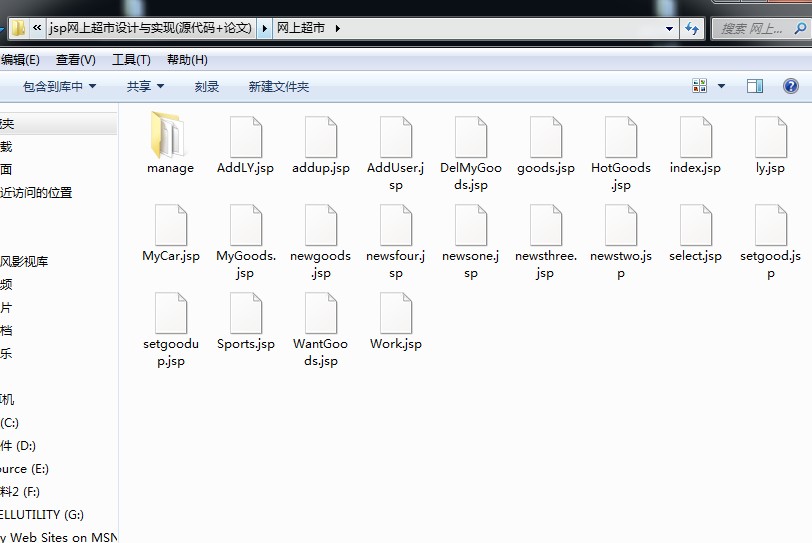This screenshot has width=812, height=543.
Task: Select the (E:) drive in sidebar
Action: (24, 469)
